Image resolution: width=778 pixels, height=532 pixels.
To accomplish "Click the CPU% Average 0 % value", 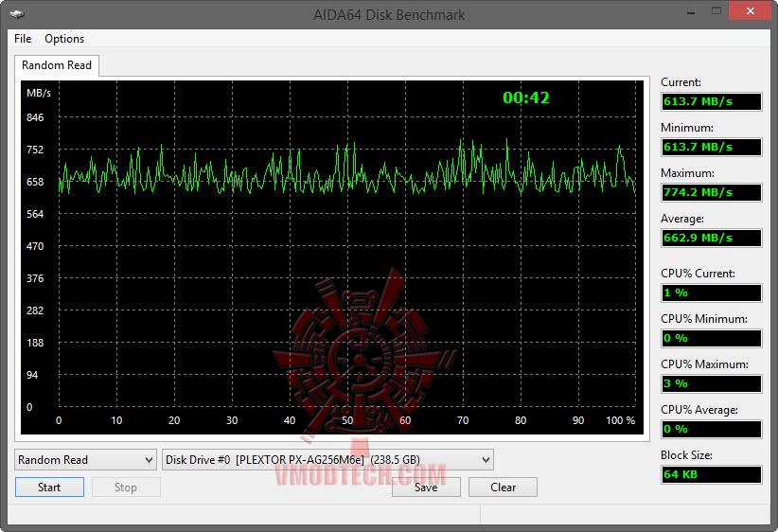I will [x=712, y=429].
